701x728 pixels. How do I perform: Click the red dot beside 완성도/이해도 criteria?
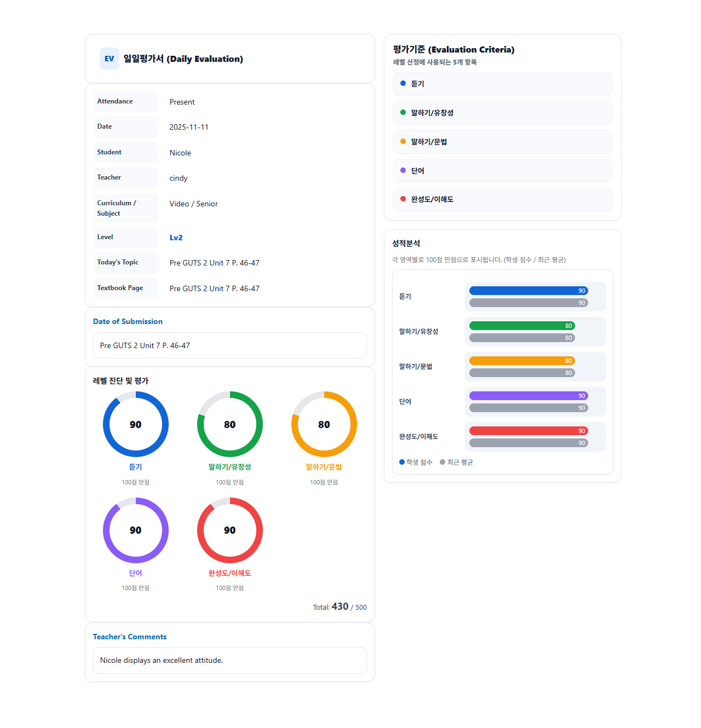pyautogui.click(x=403, y=199)
